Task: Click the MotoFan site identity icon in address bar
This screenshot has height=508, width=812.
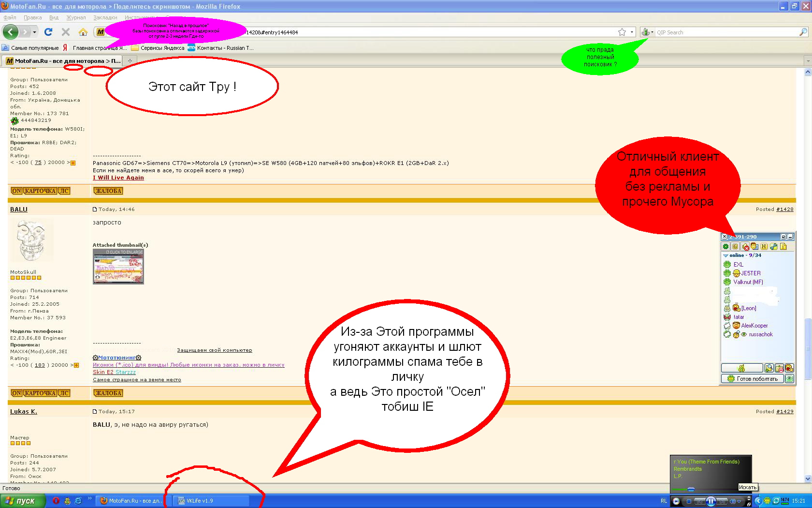Action: [x=100, y=32]
